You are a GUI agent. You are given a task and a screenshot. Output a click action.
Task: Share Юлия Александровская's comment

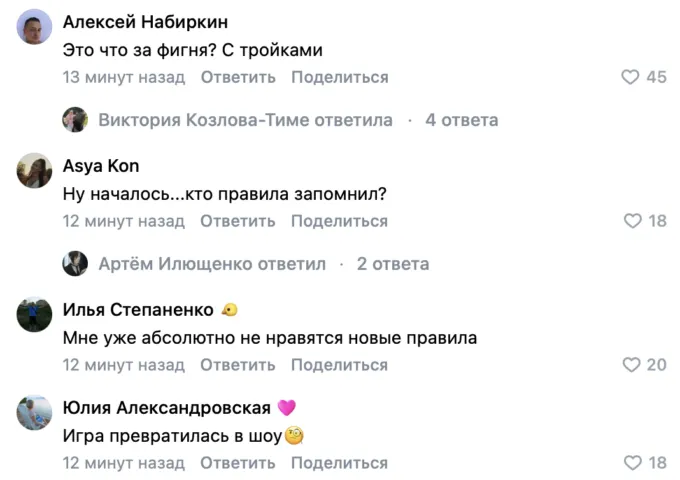(x=339, y=463)
